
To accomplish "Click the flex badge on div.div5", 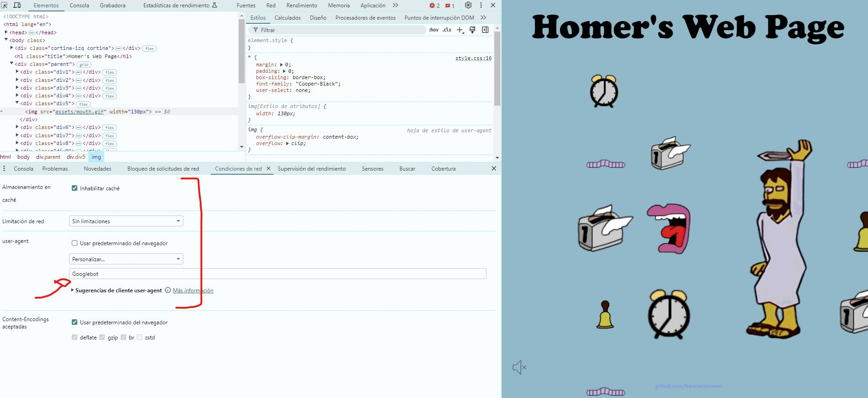I will pos(83,104).
